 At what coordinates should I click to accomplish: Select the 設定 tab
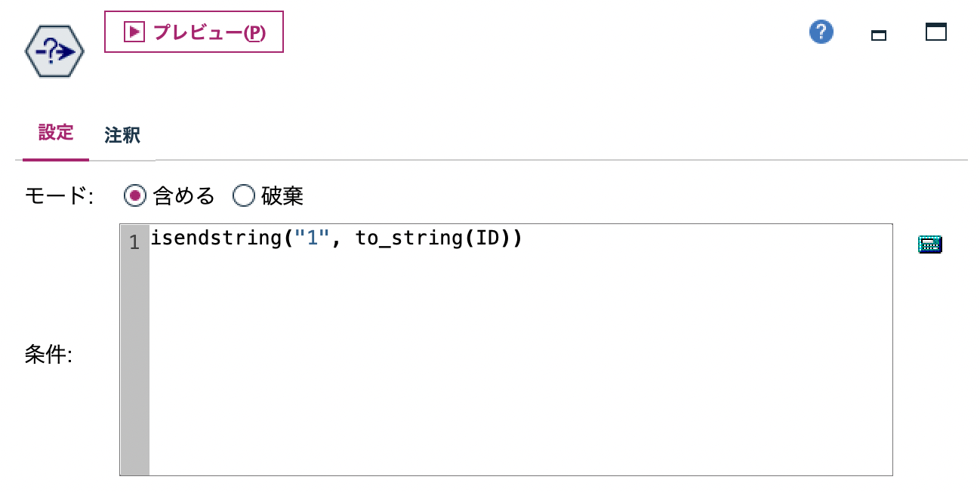click(x=54, y=132)
